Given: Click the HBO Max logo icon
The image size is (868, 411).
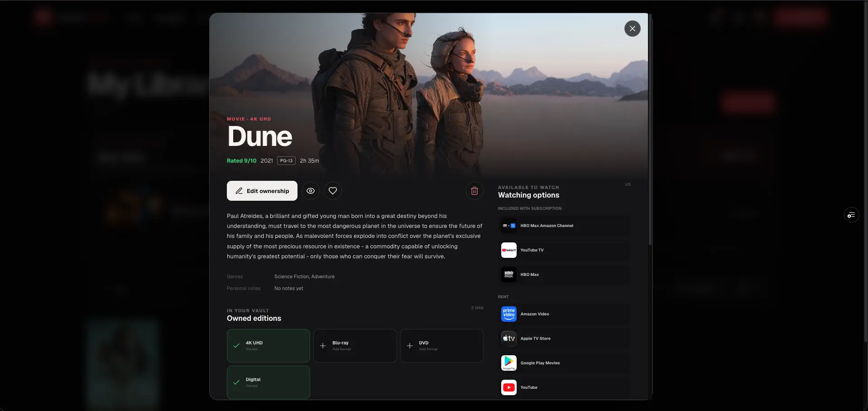Looking at the screenshot, I should [x=509, y=275].
